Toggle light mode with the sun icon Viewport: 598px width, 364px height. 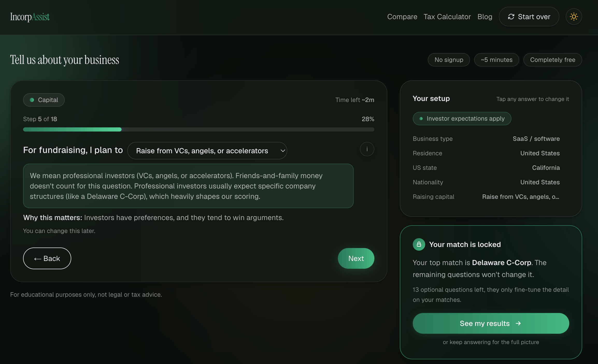(574, 17)
